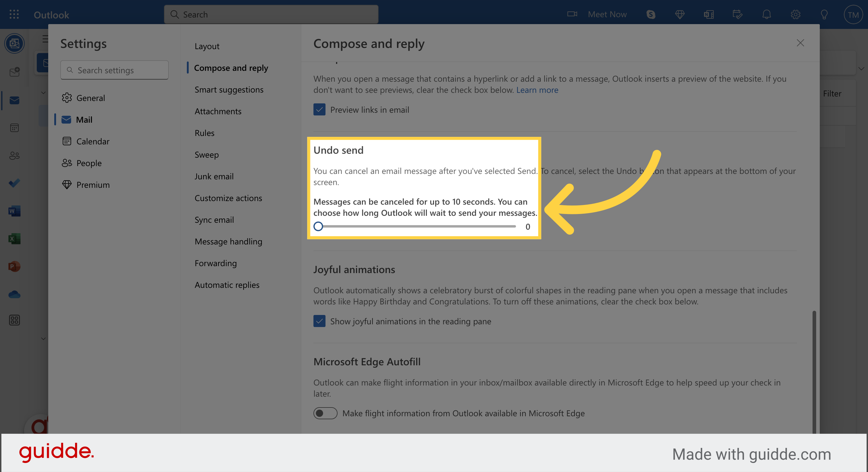Click the settings pane vertical scrollbar
This screenshot has height=472, width=868.
pyautogui.click(x=814, y=372)
